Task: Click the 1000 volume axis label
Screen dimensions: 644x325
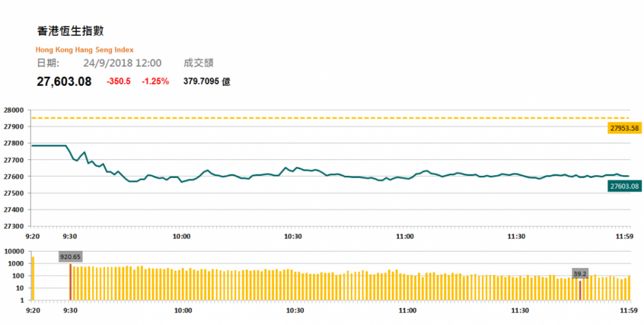Action: click(16, 264)
